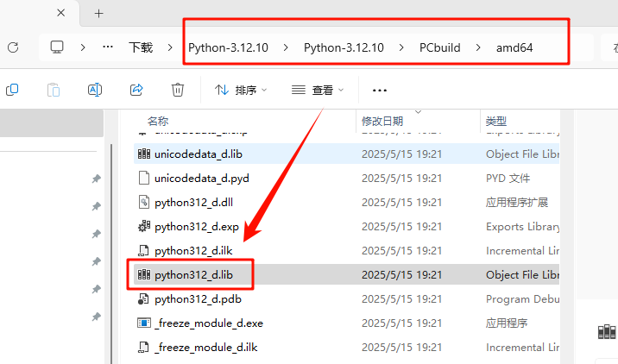The height and width of the screenshot is (364, 618).
Task: Expand chevron after the monitor icon
Action: [x=83, y=47]
